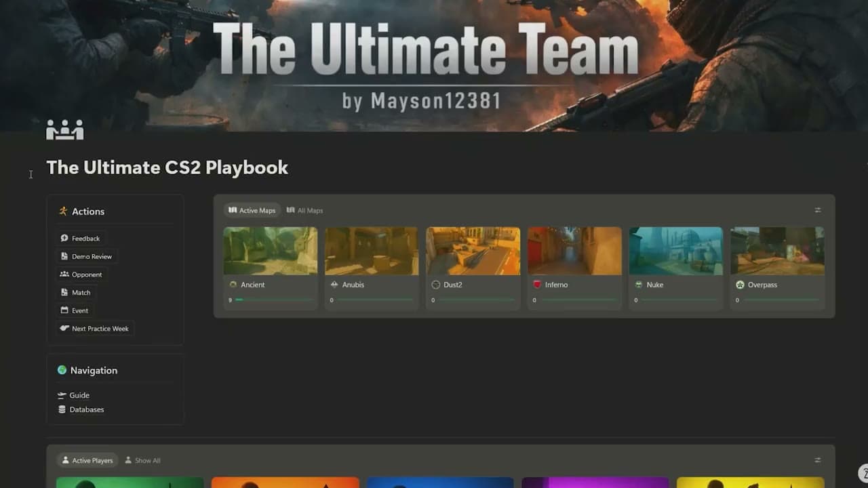Click the Anubis map emblem icon
868x488 pixels.
tap(334, 285)
